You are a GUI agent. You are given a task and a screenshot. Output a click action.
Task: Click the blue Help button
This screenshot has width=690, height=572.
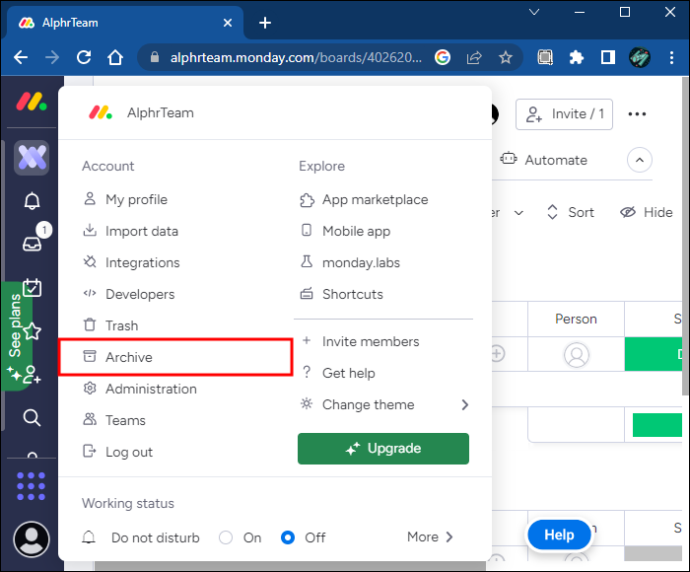559,535
